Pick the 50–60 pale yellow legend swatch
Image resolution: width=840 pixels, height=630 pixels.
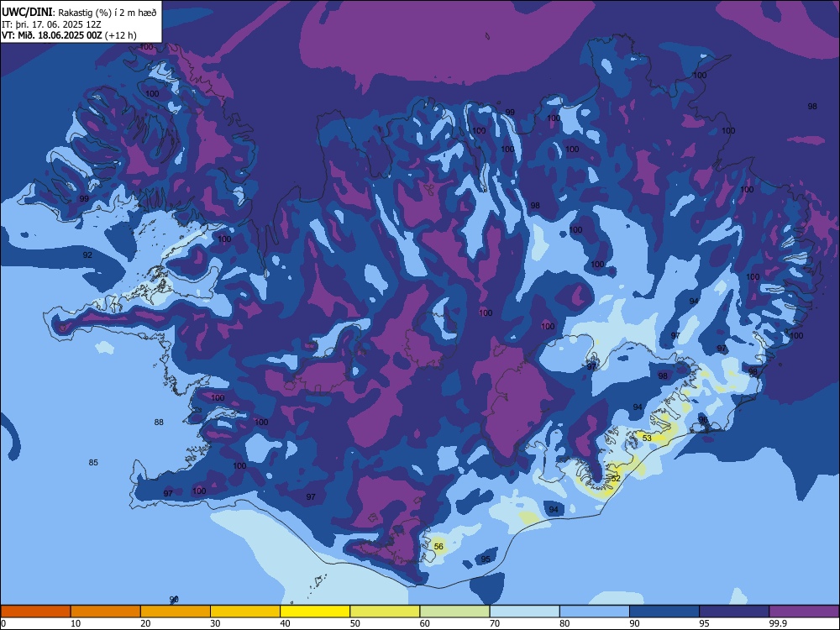click(385, 612)
